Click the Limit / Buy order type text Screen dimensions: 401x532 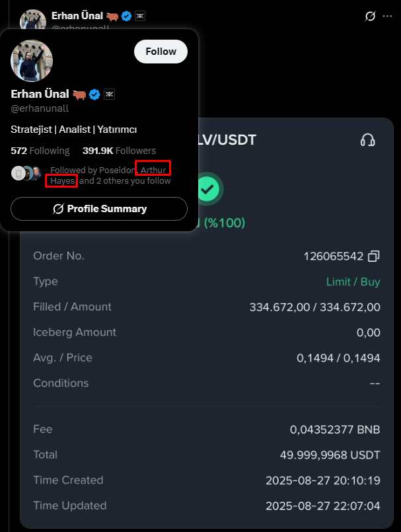click(x=353, y=282)
